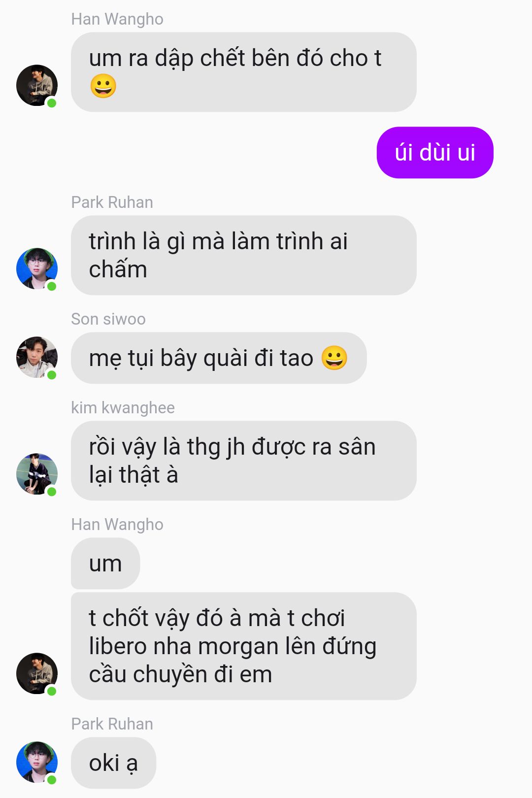Open Han Wangho's avatar beside 'dập chết' message
This screenshot has height=798, width=532.
click(37, 85)
